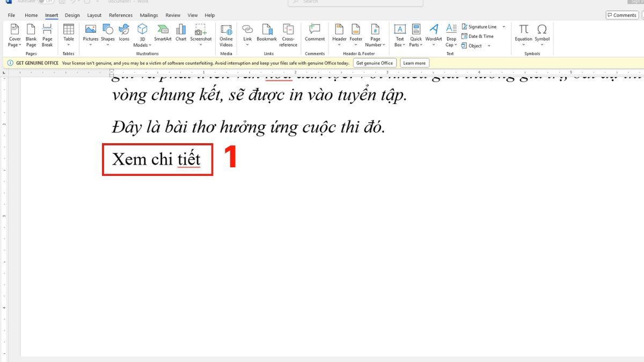
Task: Switch to the View tab
Action: coord(193,16)
